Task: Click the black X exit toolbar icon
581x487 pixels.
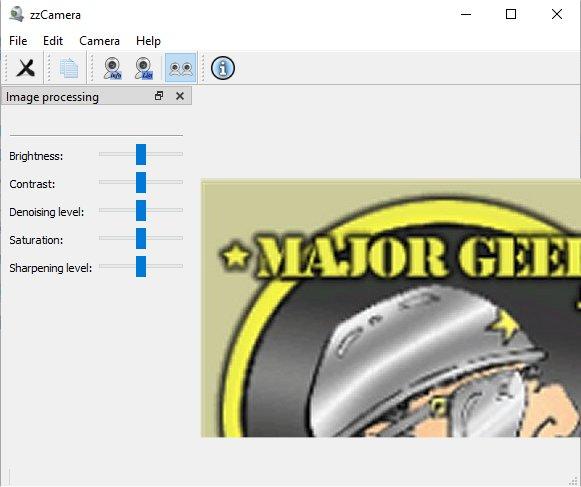Action: (x=26, y=68)
